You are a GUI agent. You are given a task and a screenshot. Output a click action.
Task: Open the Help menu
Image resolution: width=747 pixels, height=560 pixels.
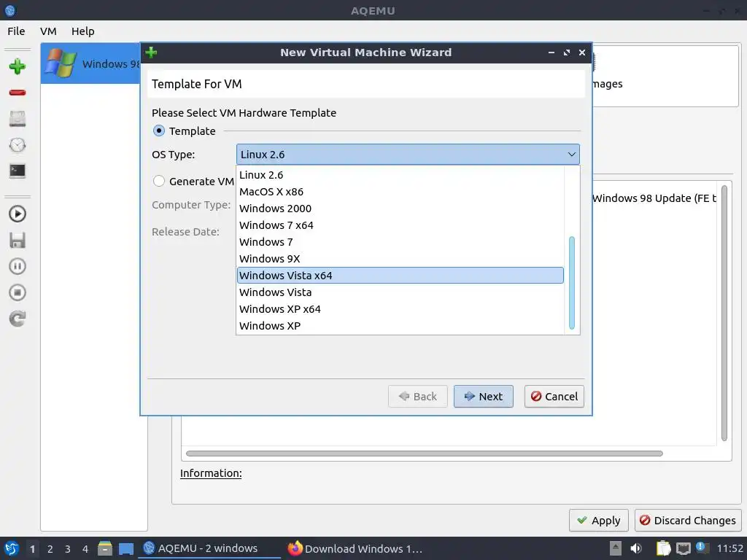coord(83,31)
